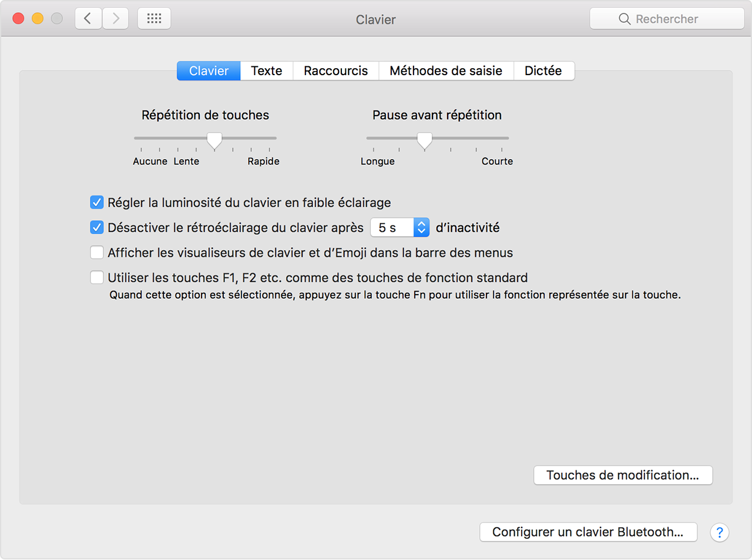Click the magnifying glass search icon
This screenshot has height=560, width=752.
(x=624, y=19)
